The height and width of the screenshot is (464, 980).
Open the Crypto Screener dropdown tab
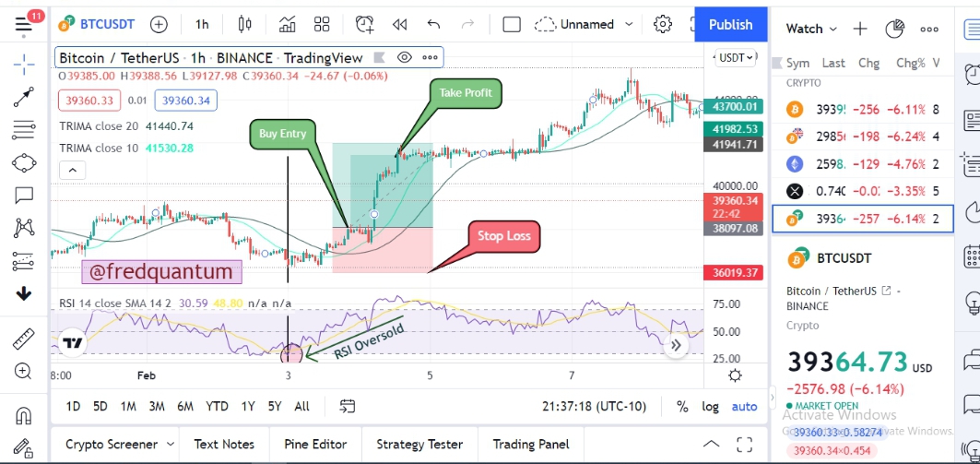click(119, 445)
